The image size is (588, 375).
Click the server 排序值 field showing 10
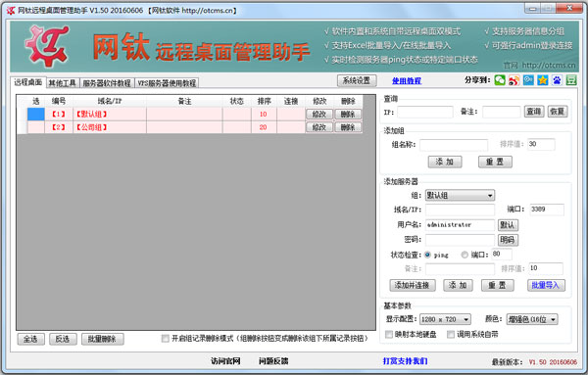coord(546,268)
